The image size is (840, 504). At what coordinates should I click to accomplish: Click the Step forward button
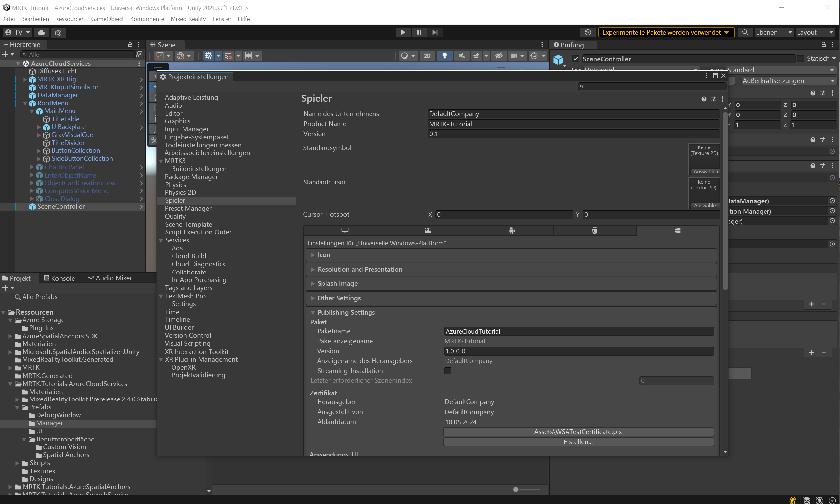coord(435,32)
